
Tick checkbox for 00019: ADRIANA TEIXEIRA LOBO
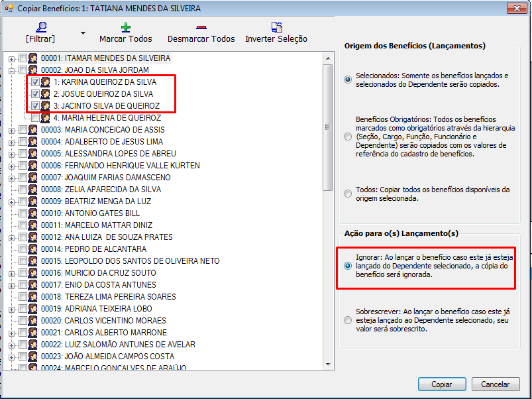[x=23, y=309]
